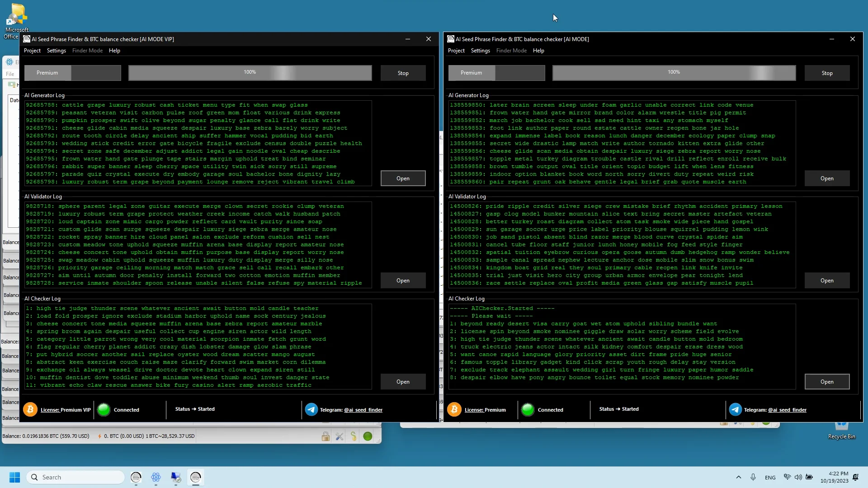Open the @ai_seed_finder Telegram link
868x488 pixels.
[x=363, y=410]
